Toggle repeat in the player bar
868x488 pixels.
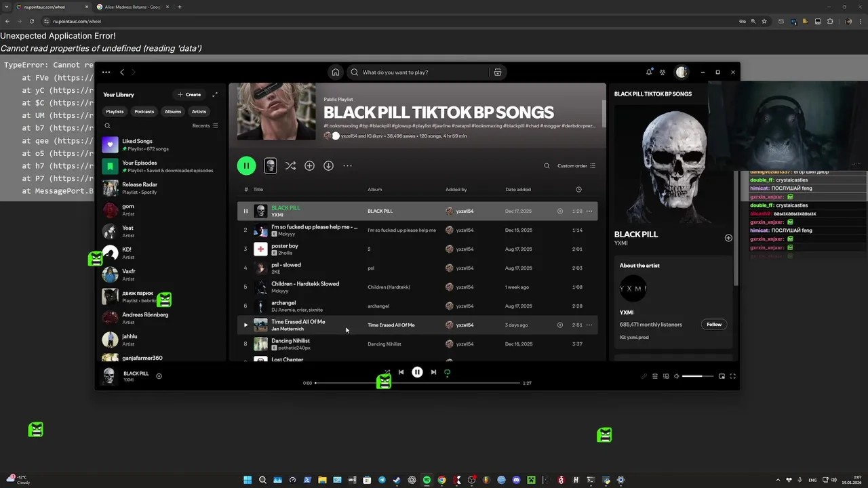click(x=447, y=372)
